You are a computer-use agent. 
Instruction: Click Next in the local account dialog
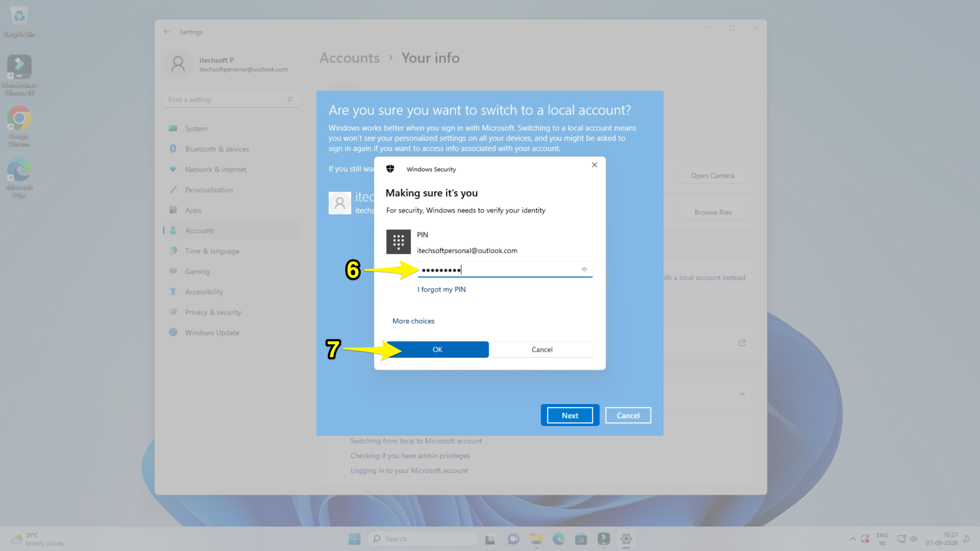click(570, 415)
